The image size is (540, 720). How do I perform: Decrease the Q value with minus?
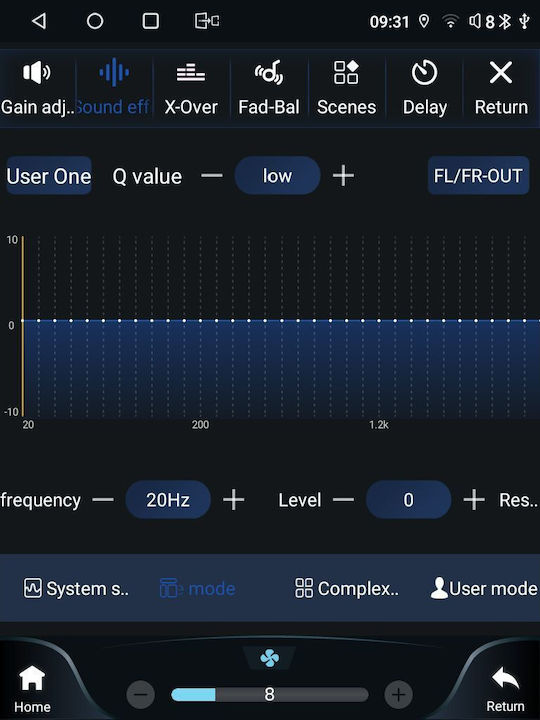(x=212, y=175)
